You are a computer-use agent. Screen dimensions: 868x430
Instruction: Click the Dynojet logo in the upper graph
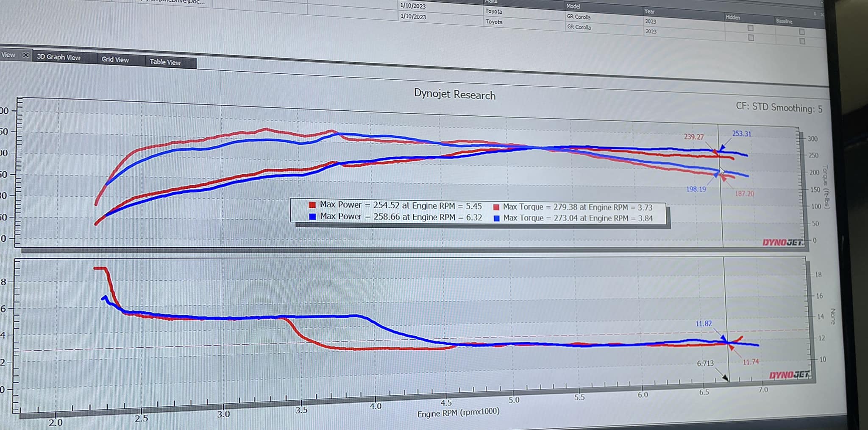click(782, 243)
